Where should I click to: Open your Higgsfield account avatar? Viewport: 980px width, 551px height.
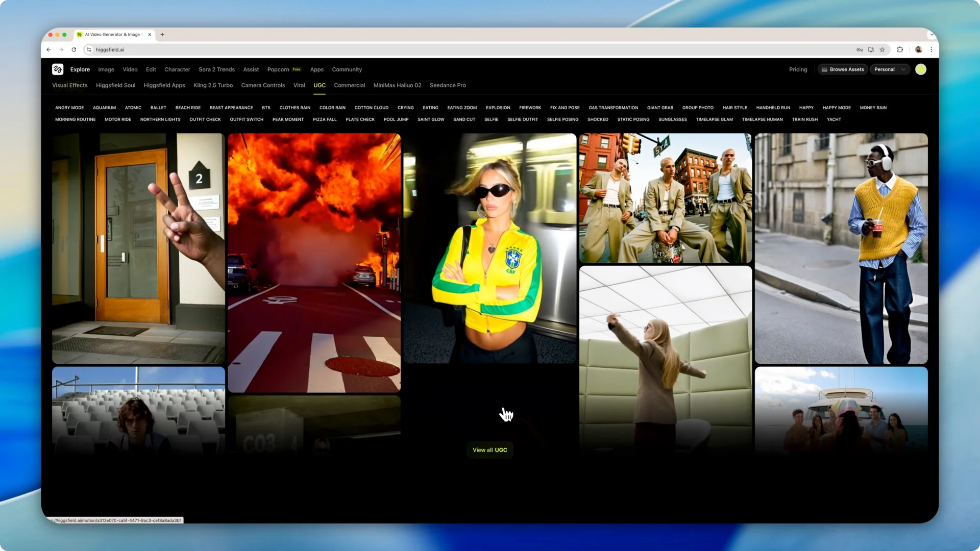[x=921, y=69]
